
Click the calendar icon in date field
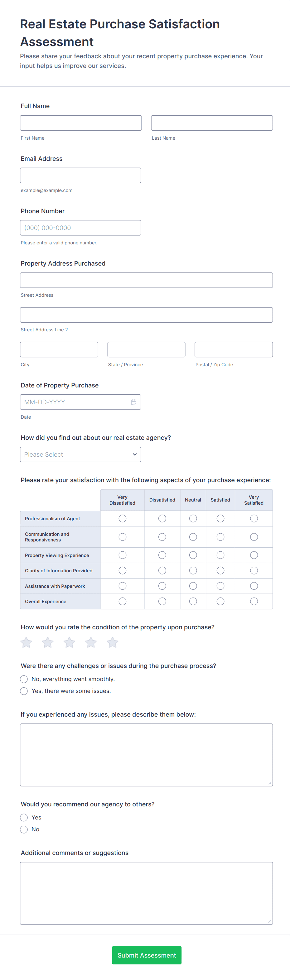(133, 402)
